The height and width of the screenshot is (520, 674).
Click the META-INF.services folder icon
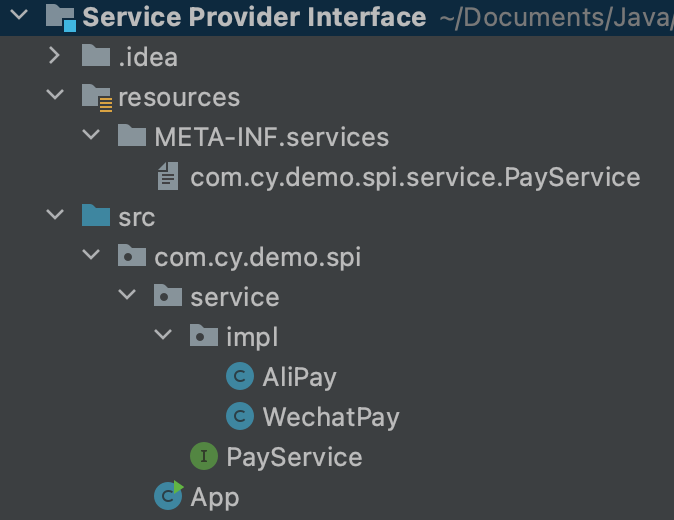pos(132,137)
